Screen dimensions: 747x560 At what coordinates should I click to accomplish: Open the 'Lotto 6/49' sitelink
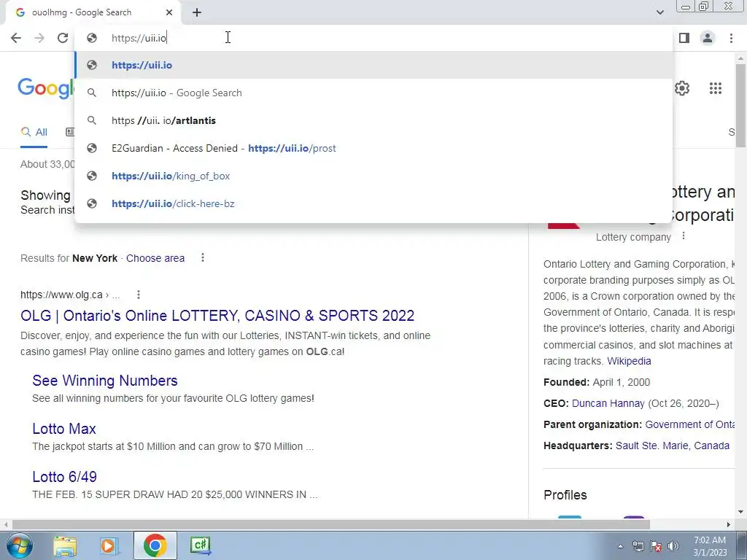coord(64,477)
